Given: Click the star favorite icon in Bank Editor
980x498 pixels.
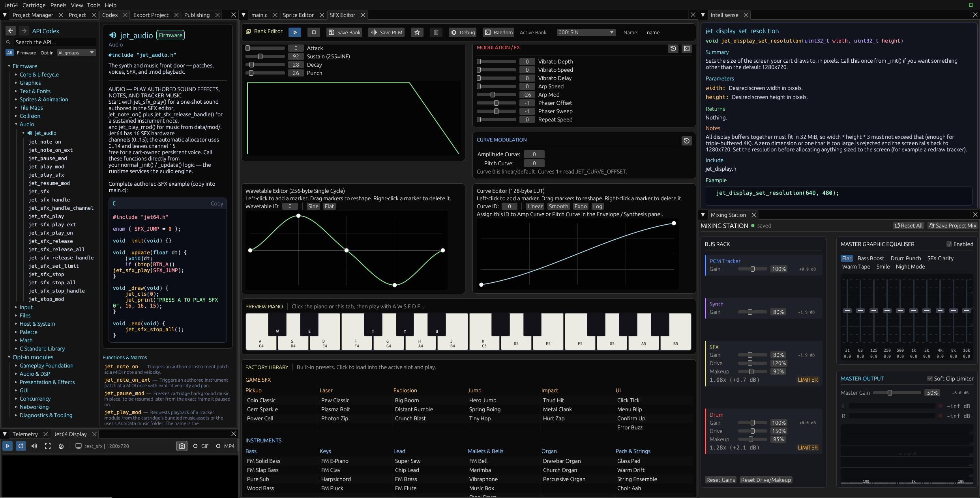Looking at the screenshot, I should click(x=417, y=32).
